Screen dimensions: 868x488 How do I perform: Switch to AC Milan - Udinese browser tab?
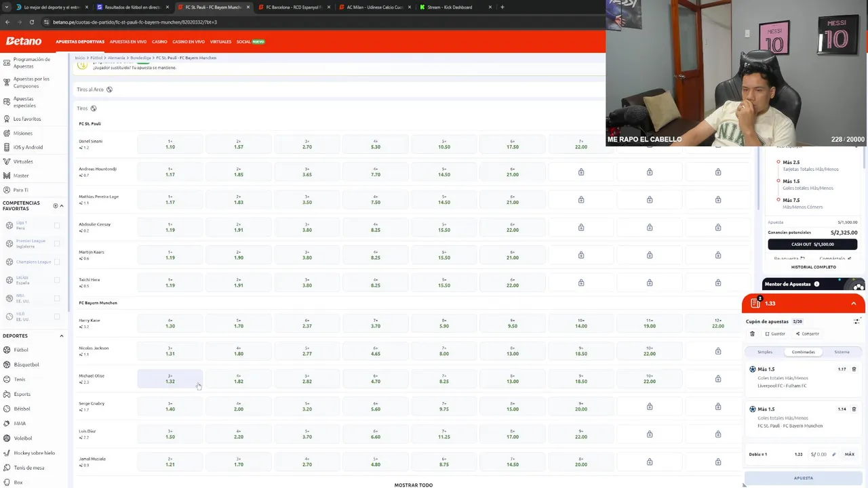tap(375, 7)
